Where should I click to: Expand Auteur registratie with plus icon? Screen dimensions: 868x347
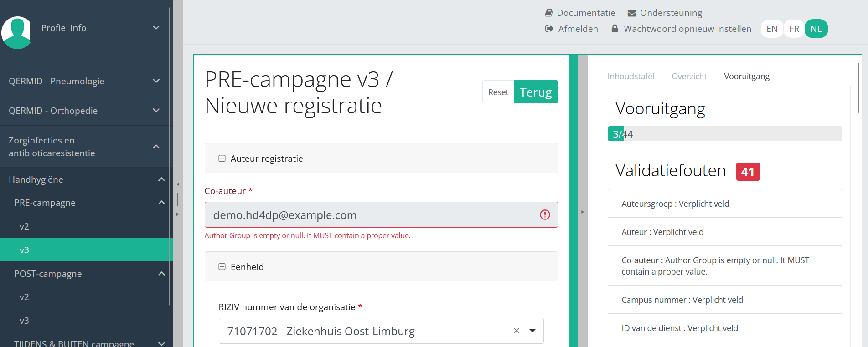[222, 158]
